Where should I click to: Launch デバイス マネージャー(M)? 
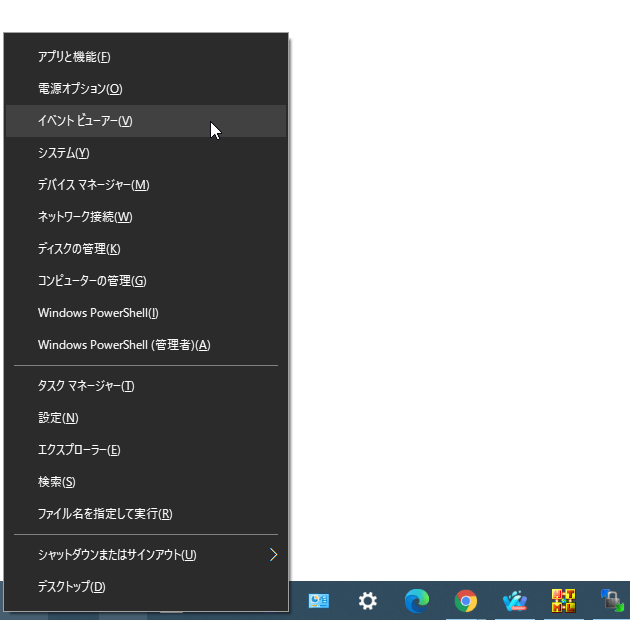(x=146, y=185)
